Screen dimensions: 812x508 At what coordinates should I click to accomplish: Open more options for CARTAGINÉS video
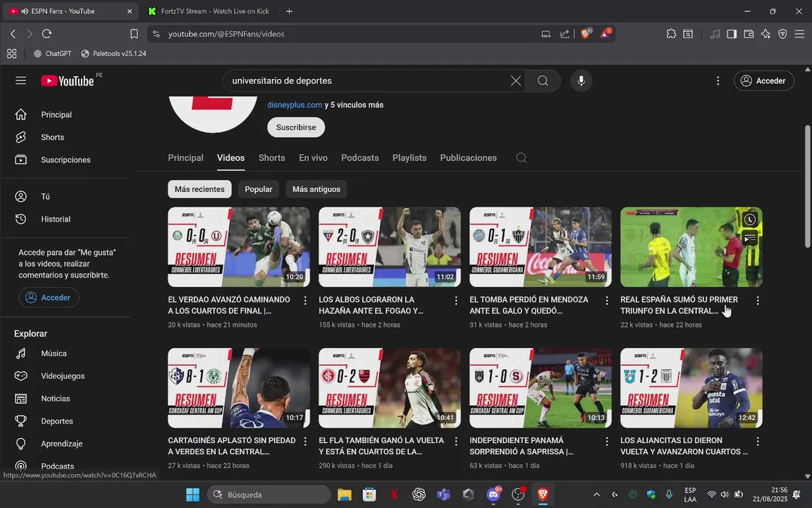(x=305, y=441)
